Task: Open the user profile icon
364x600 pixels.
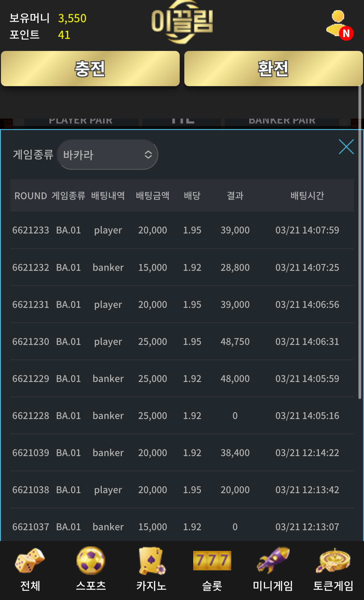Action: (x=339, y=24)
